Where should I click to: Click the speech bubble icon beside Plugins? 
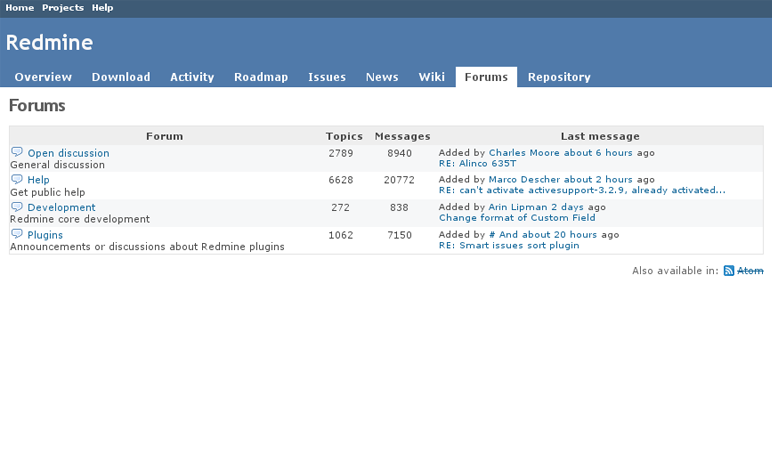point(17,234)
